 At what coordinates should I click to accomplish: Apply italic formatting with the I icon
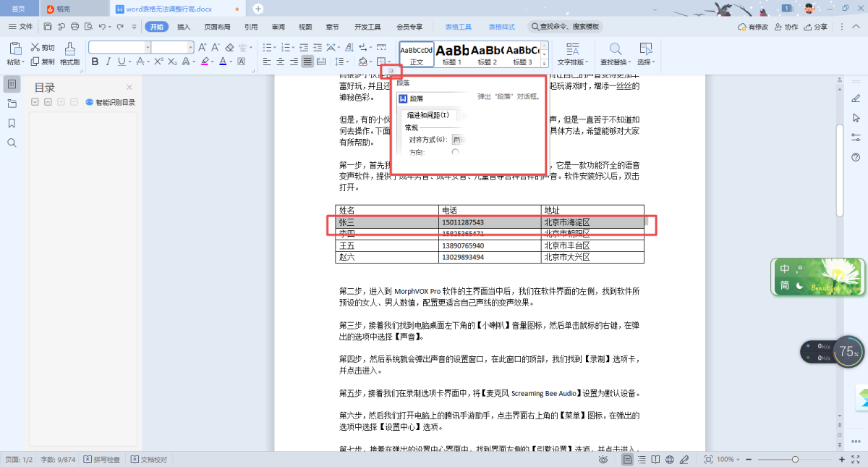click(x=109, y=62)
